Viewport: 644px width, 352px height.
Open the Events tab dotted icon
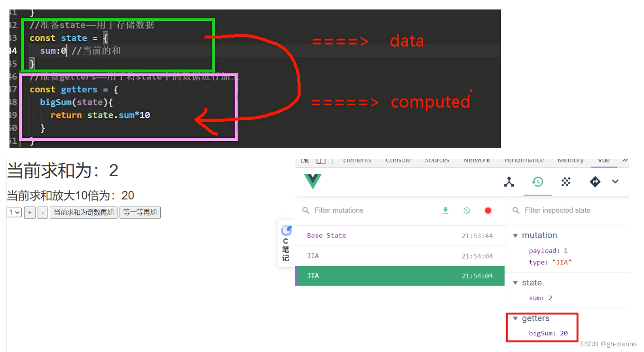click(566, 182)
